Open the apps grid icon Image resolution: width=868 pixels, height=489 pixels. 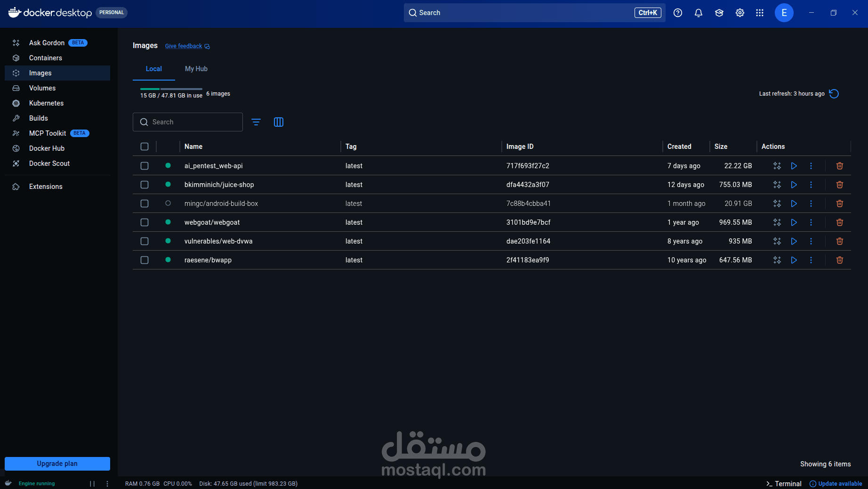(x=760, y=13)
